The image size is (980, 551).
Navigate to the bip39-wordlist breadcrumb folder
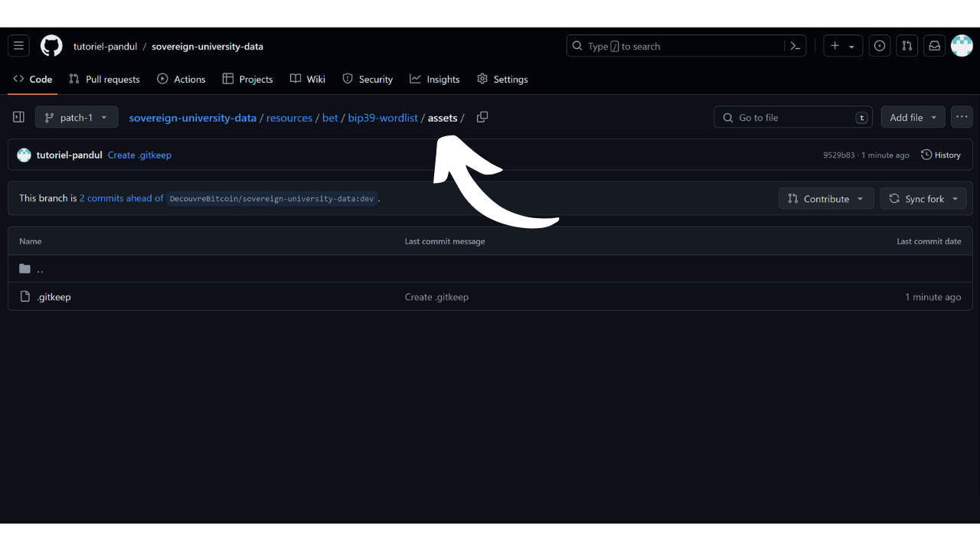click(383, 118)
